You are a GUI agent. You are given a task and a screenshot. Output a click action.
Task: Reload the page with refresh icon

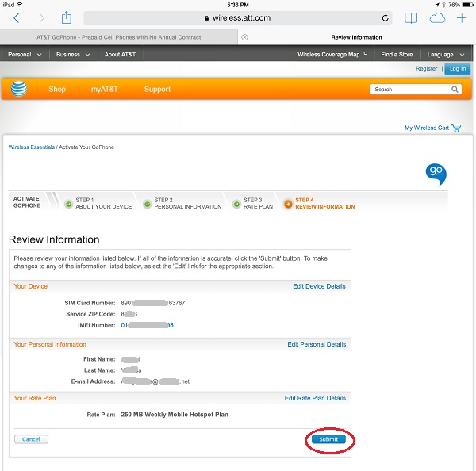click(385, 18)
